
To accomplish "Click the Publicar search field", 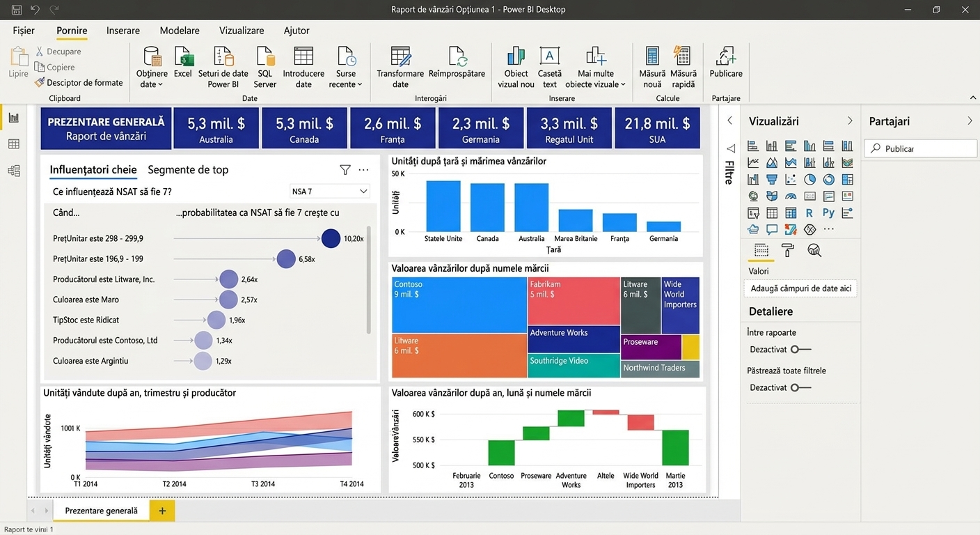I will 921,148.
